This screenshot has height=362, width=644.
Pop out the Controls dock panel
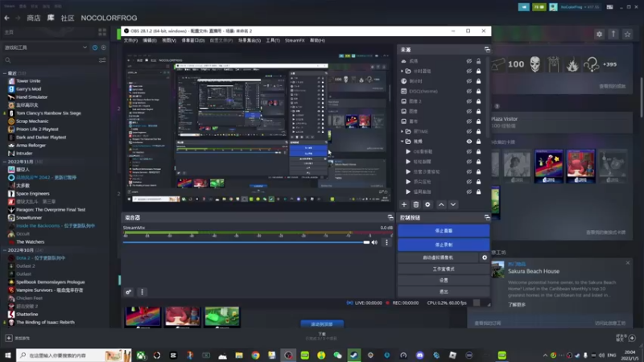tap(487, 217)
